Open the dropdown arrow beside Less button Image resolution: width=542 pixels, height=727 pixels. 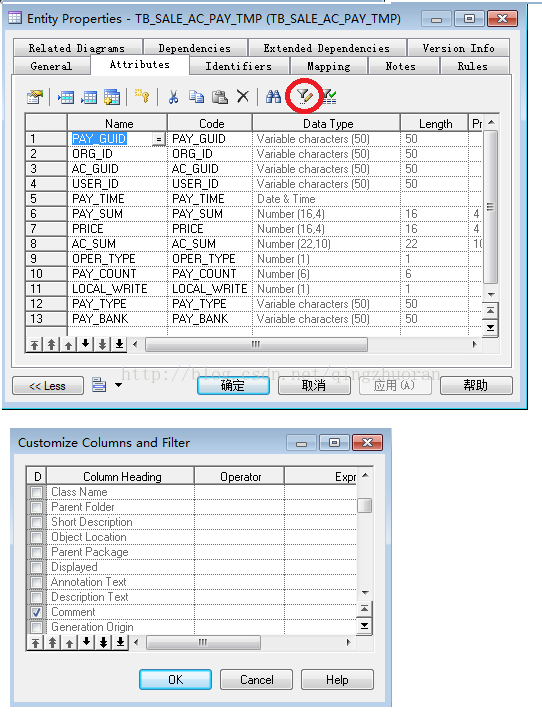coord(119,385)
